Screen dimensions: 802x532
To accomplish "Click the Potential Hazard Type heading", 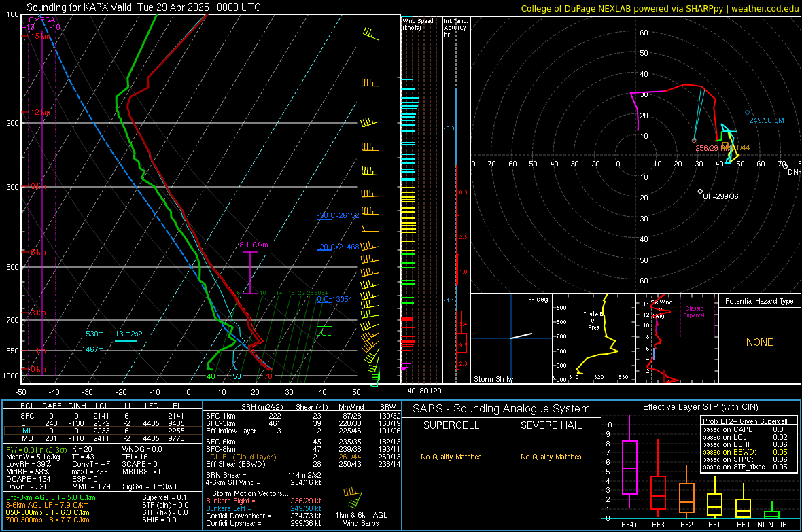I will 759,301.
